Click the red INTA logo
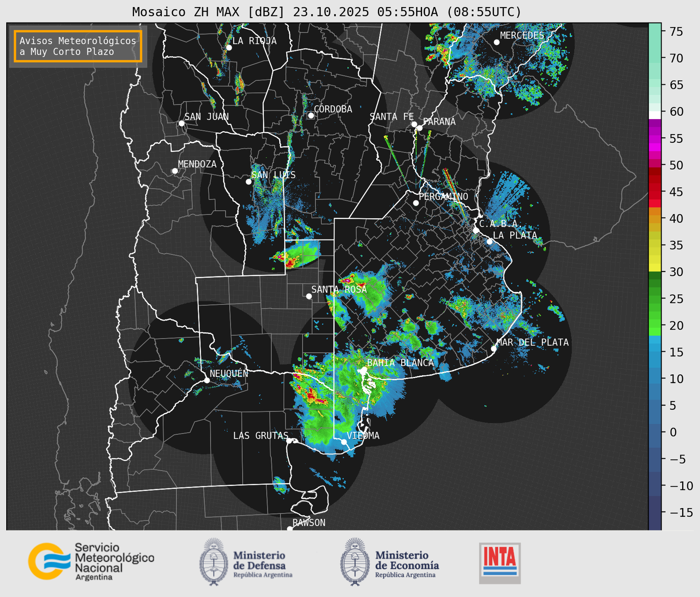Viewport: 700px width, 597px height. pos(500,563)
